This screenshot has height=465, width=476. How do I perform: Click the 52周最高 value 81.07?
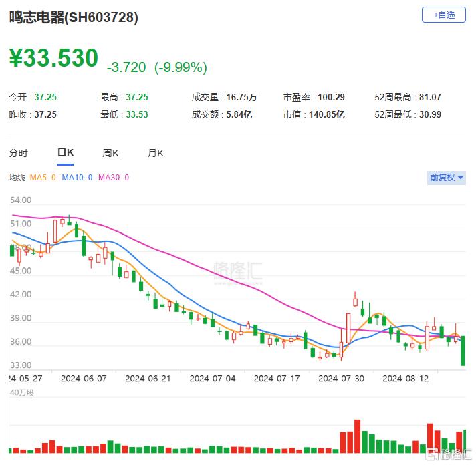[x=430, y=97]
